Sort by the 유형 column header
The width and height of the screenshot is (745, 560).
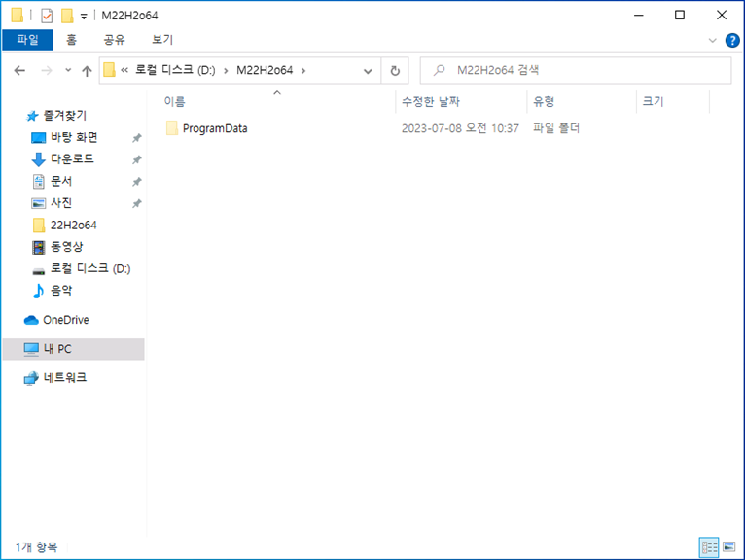(544, 101)
